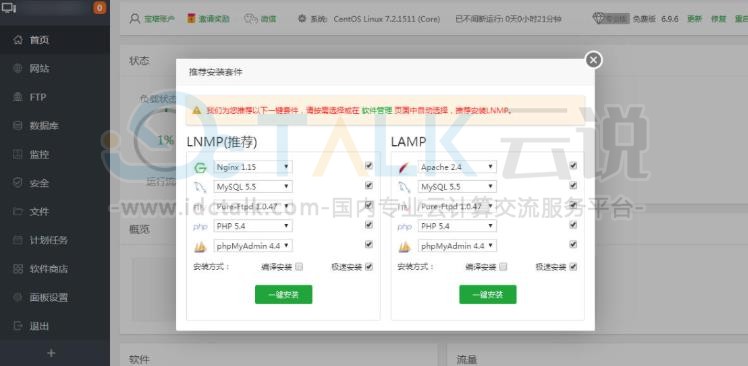This screenshot has width=748, height=366.
Task: Open Apache 2.4 version dropdown
Action: coord(457,167)
